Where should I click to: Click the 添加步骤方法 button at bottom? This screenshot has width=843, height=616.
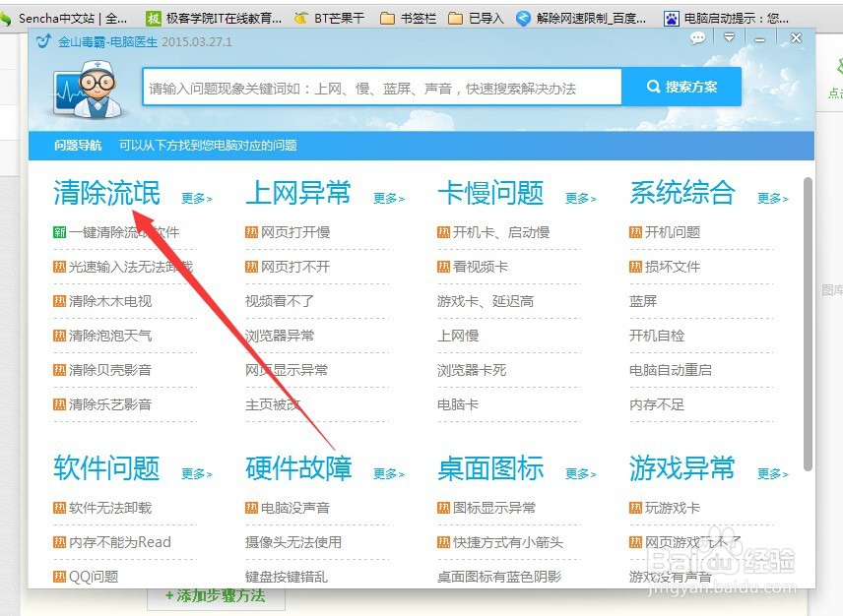(x=216, y=598)
